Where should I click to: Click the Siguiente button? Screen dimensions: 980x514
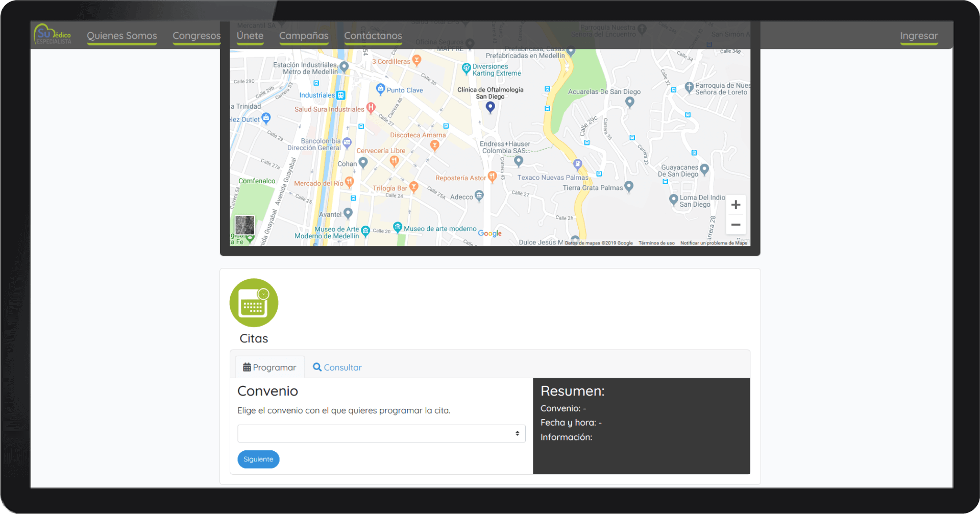(x=258, y=459)
